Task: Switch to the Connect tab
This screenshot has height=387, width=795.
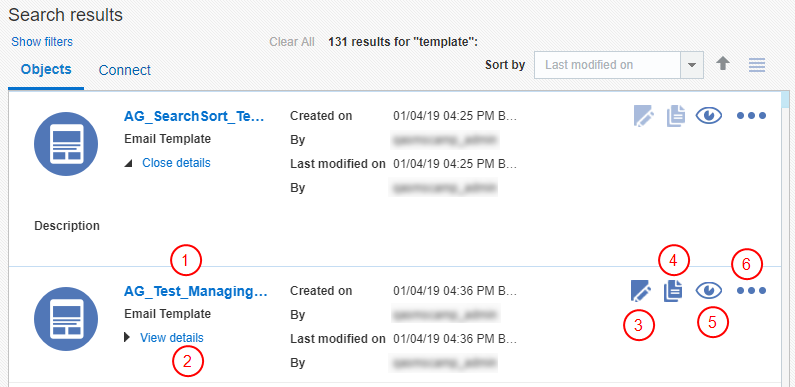Action: click(125, 70)
